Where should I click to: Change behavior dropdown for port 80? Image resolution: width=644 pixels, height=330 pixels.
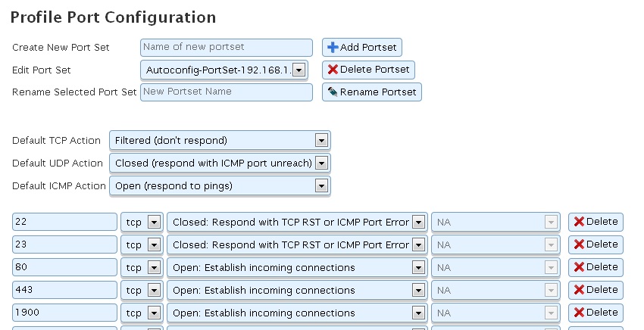coord(295,267)
